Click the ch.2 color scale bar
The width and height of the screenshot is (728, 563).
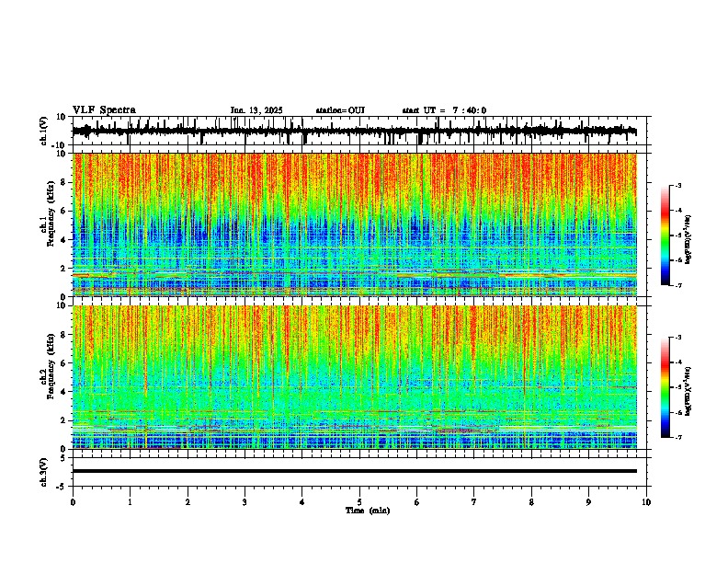(x=665, y=387)
